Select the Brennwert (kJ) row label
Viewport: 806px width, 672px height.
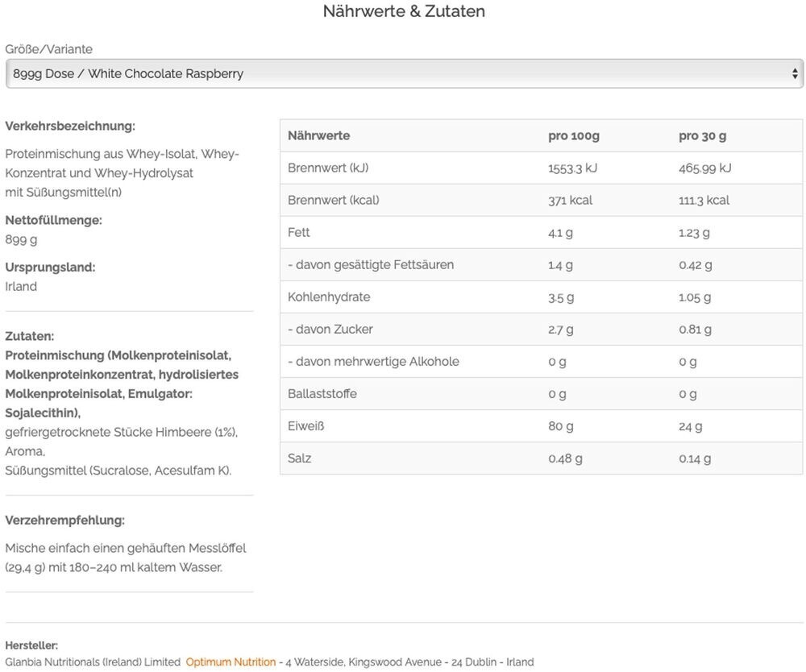328,168
